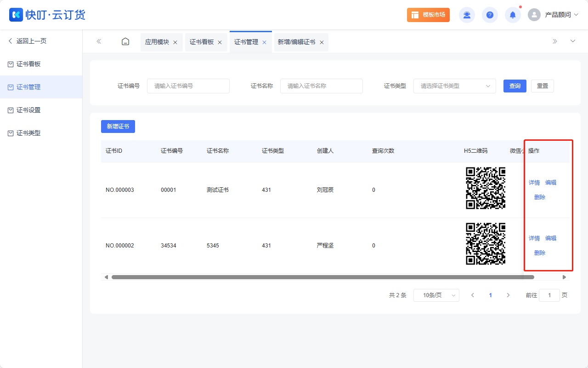Go to next page arrow
588x368 pixels.
point(508,295)
